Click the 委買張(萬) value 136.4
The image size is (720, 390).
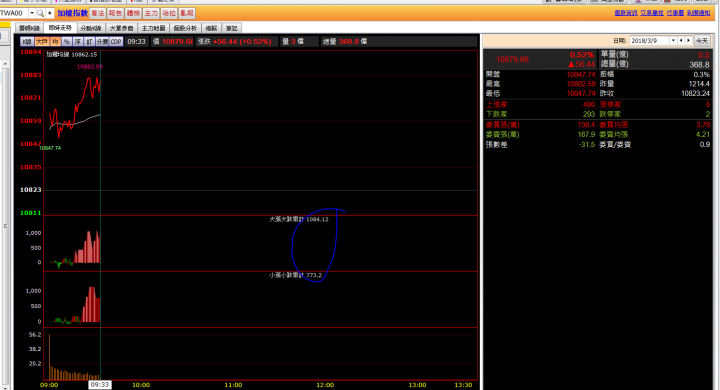(x=586, y=124)
